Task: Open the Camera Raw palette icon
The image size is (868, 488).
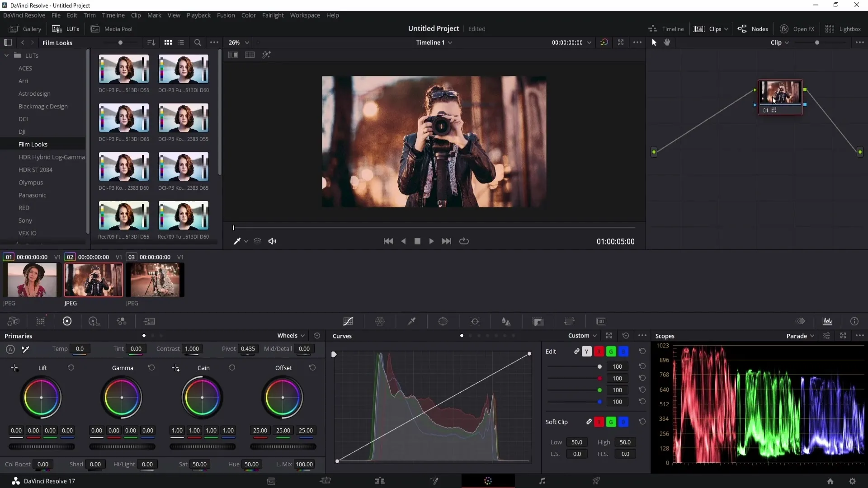Action: pos(14,321)
